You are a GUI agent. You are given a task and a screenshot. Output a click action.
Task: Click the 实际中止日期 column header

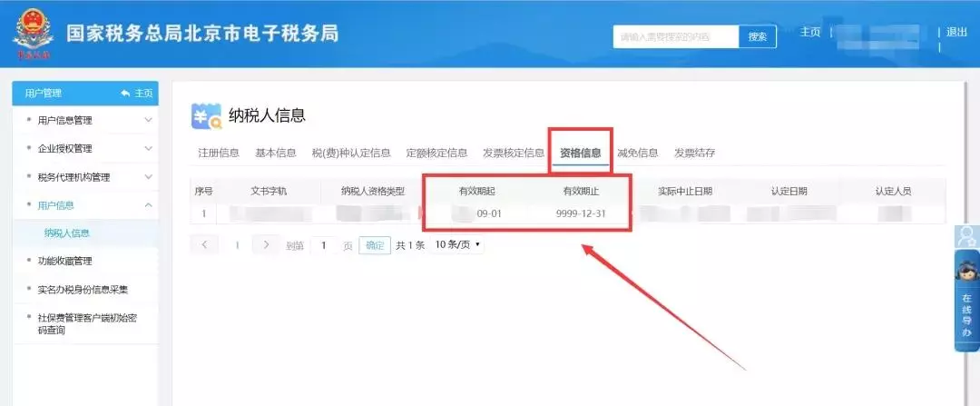click(x=685, y=192)
